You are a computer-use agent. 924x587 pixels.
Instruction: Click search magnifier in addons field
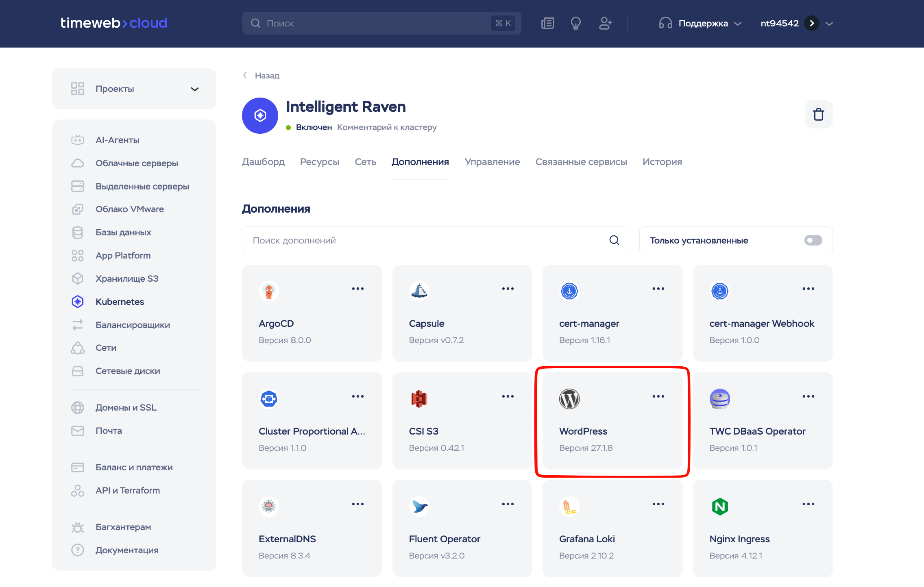tap(614, 240)
